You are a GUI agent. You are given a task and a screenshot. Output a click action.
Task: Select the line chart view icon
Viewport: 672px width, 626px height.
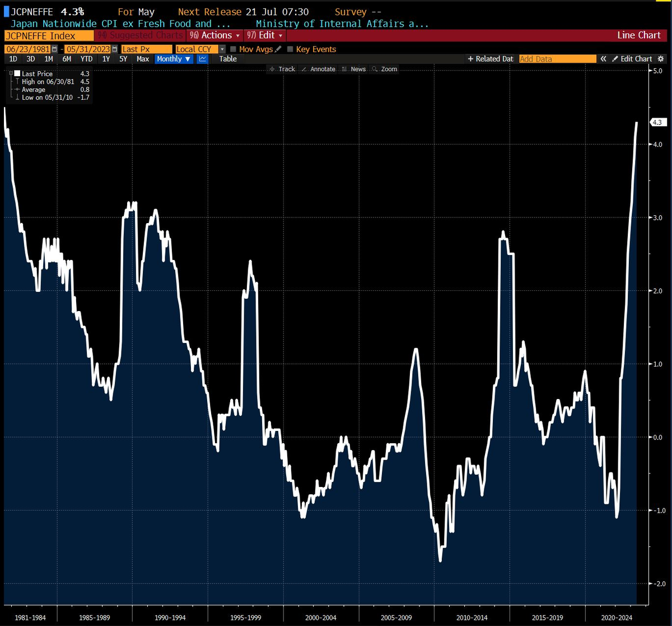click(203, 59)
